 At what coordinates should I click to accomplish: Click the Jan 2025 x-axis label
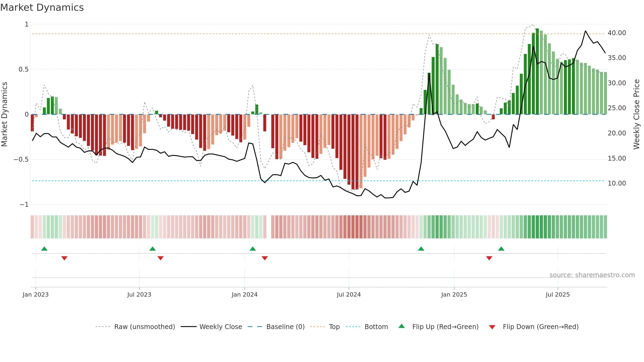(x=454, y=294)
